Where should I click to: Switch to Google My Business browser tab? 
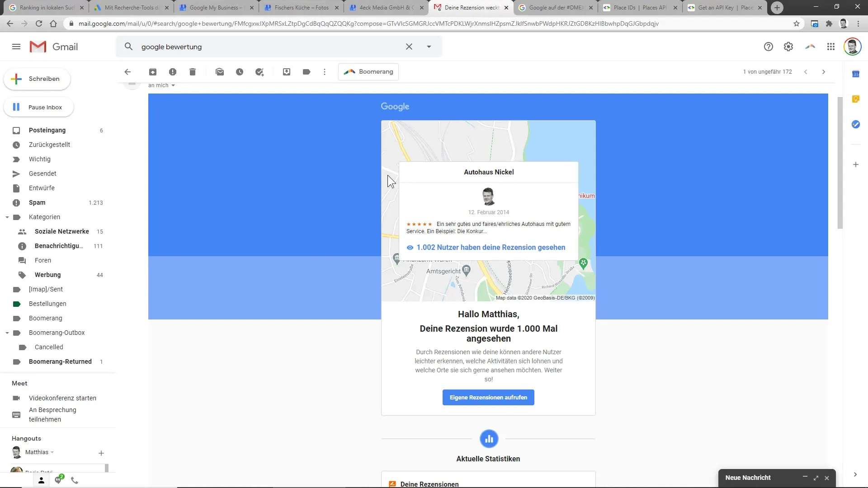click(216, 8)
